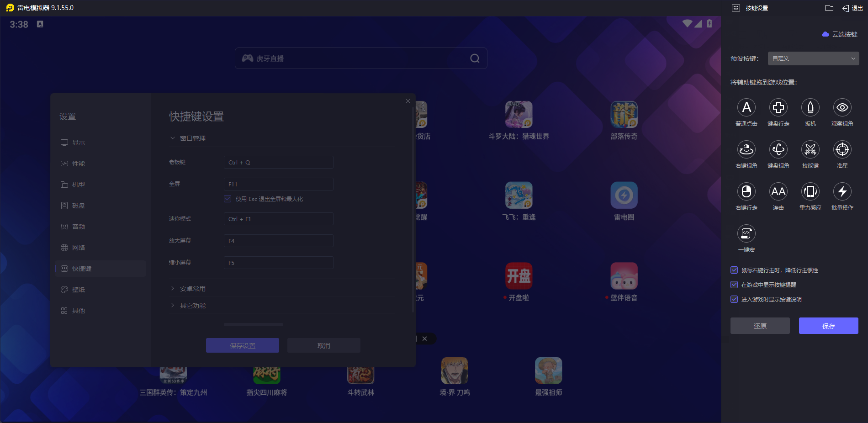Open the 机型 settings tab
Viewport: 868px width, 423px height.
101,185
